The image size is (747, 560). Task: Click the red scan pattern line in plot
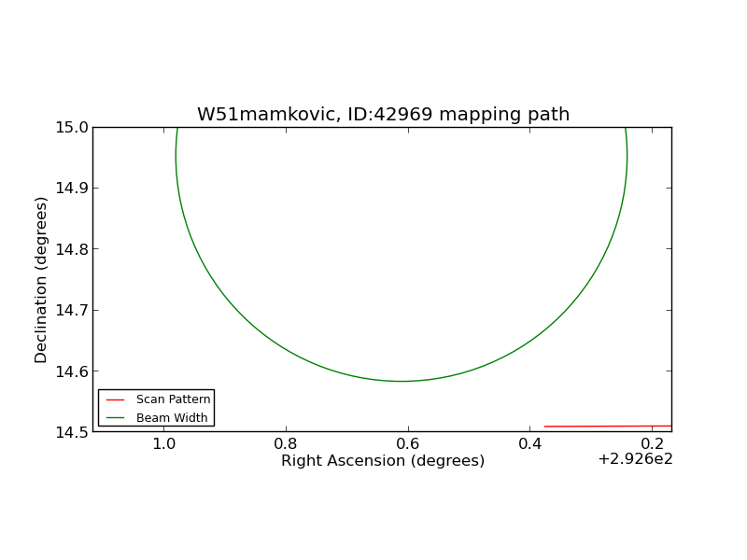click(608, 427)
